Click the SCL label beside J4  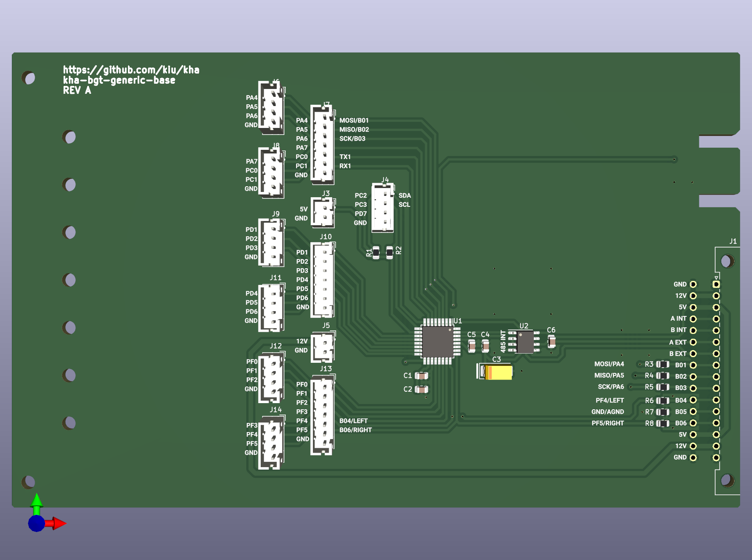[404, 205]
